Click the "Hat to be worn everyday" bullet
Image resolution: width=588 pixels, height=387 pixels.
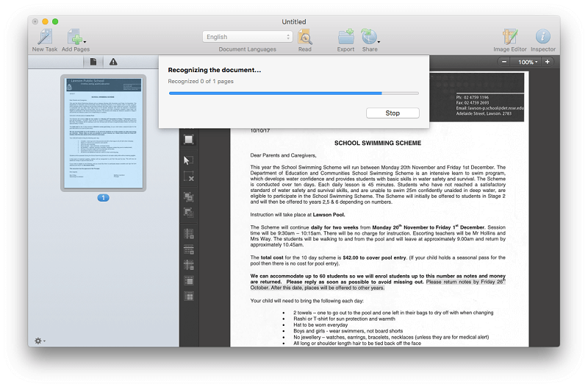[x=320, y=324]
